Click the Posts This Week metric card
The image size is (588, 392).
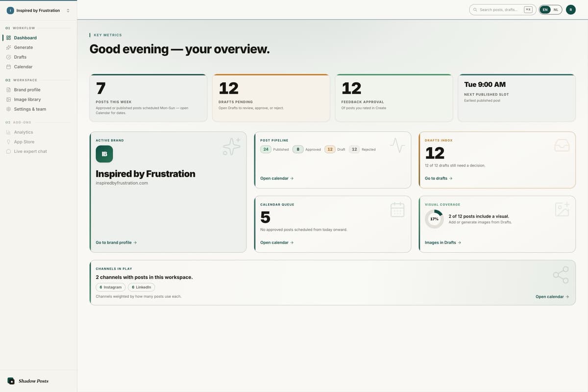point(148,98)
